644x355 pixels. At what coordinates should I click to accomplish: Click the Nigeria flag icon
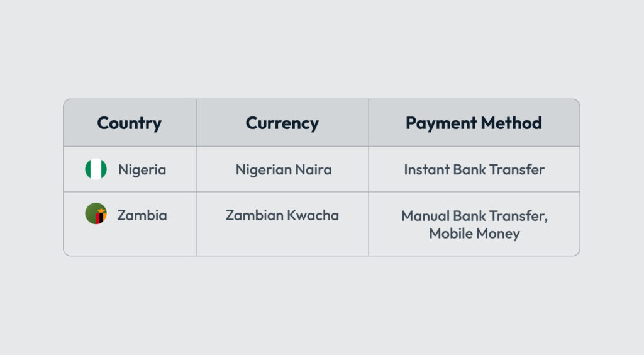click(x=96, y=169)
